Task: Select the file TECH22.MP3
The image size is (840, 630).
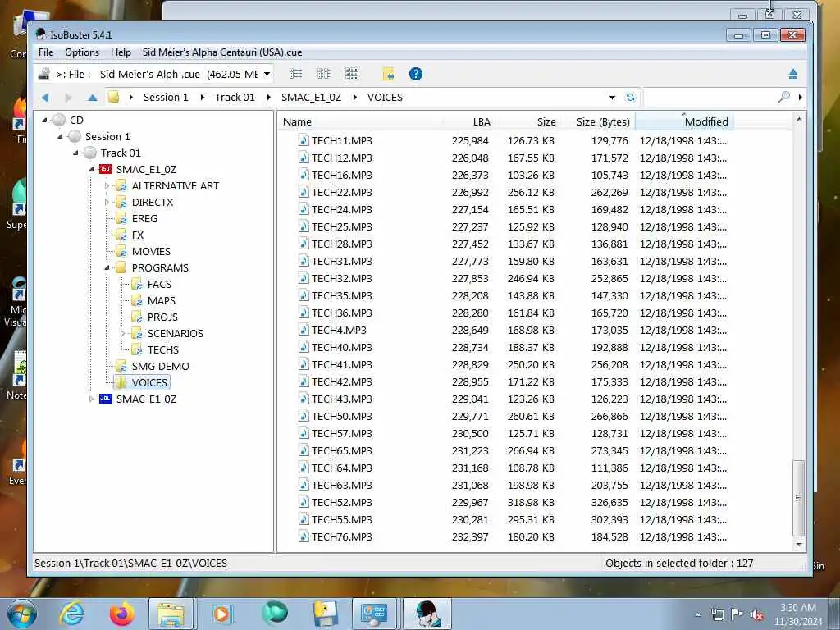Action: point(342,192)
